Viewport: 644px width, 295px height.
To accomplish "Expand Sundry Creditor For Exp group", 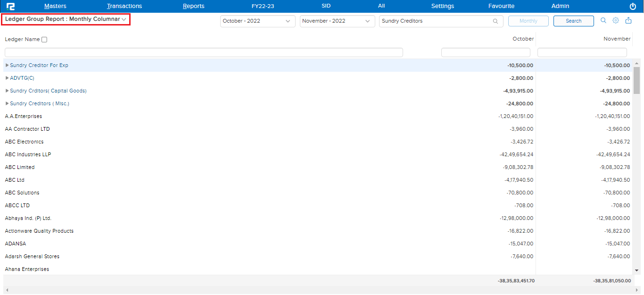I will (x=7, y=65).
